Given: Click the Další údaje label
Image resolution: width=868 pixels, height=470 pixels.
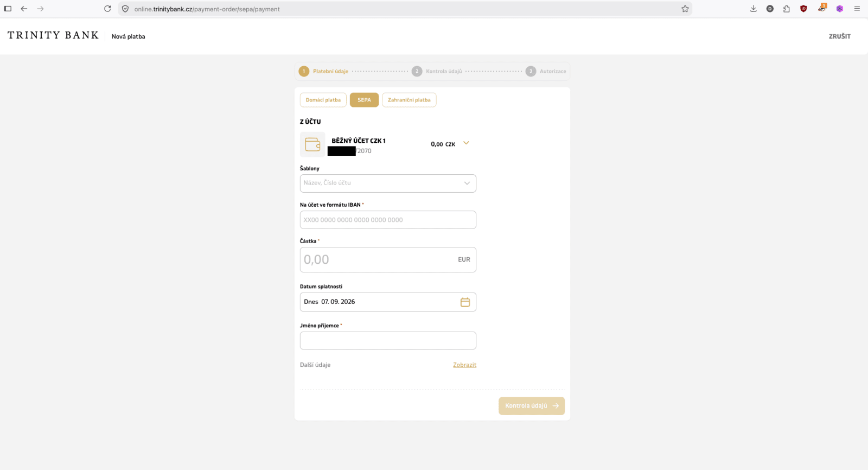Looking at the screenshot, I should pyautogui.click(x=315, y=365).
